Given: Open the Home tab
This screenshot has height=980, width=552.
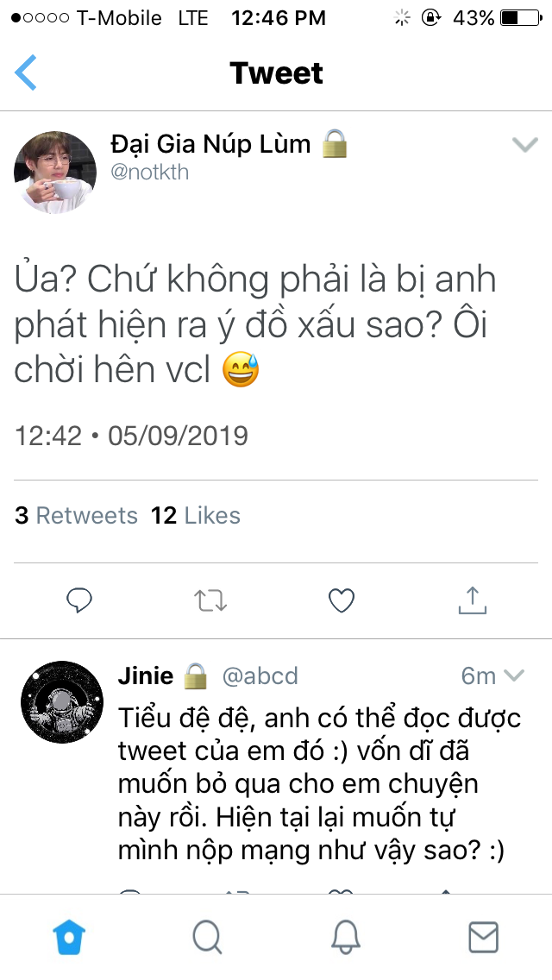Looking at the screenshot, I should point(69,935).
